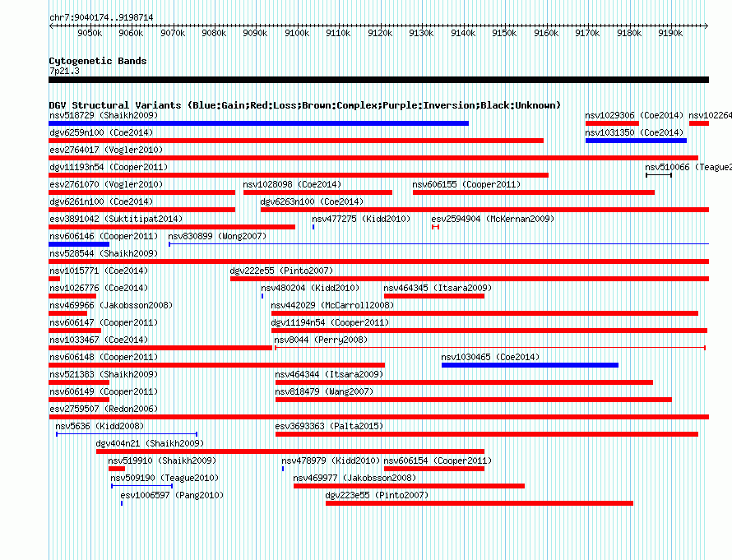The image size is (732, 560).
Task: Select nsv469977 (Jakobsson2008) label
Action: click(354, 478)
